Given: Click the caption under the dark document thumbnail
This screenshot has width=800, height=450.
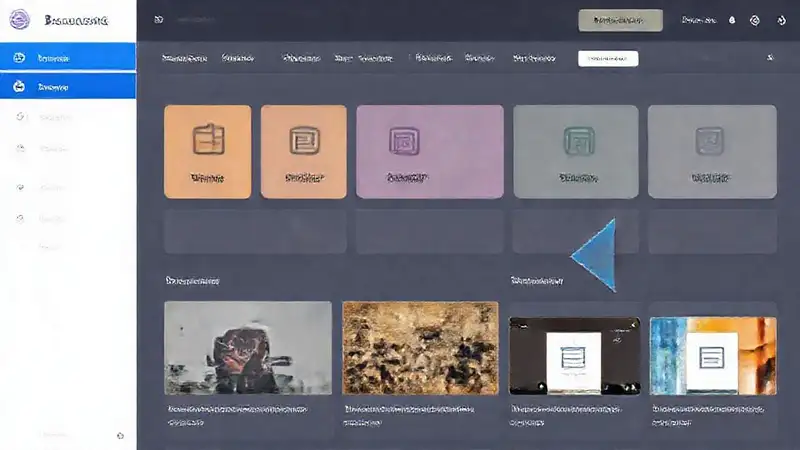Looking at the screenshot, I should point(566,416).
